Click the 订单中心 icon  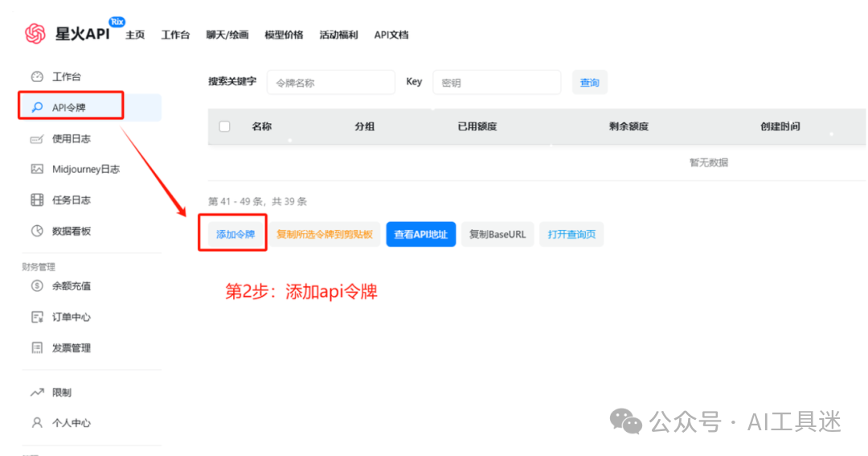coord(37,317)
